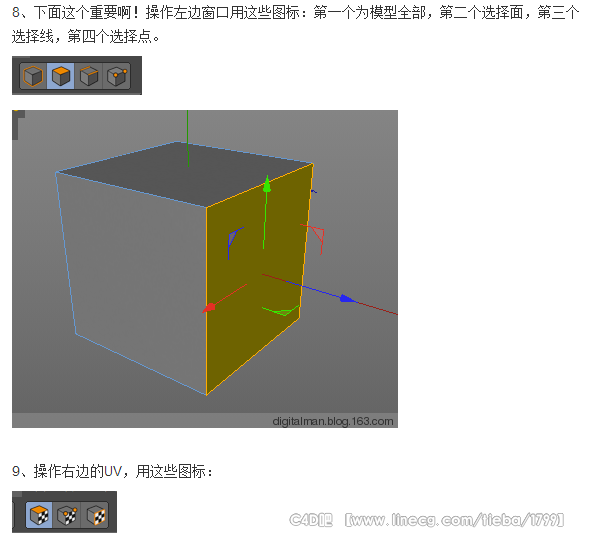Click the step 8 instruction text
The height and width of the screenshot is (537, 590).
(296, 25)
